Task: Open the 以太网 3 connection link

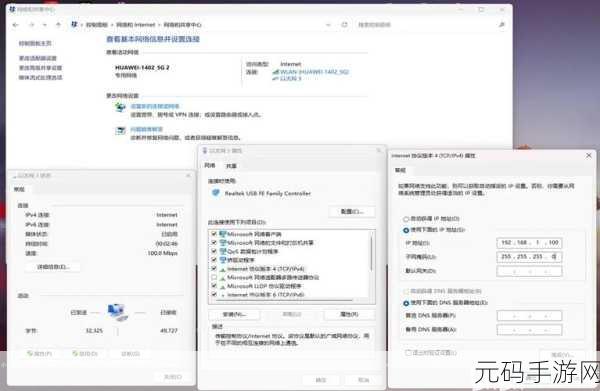Action: (x=291, y=78)
